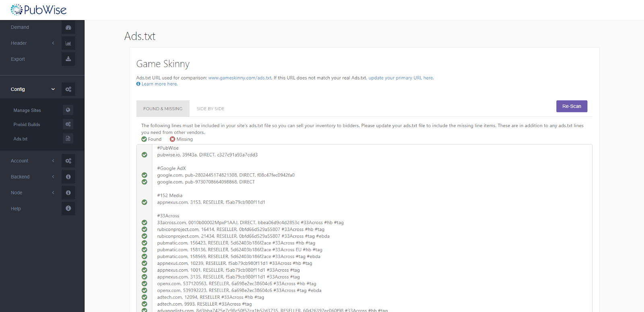
Task: Click the Manage Sites globe icon
Action: tap(68, 110)
